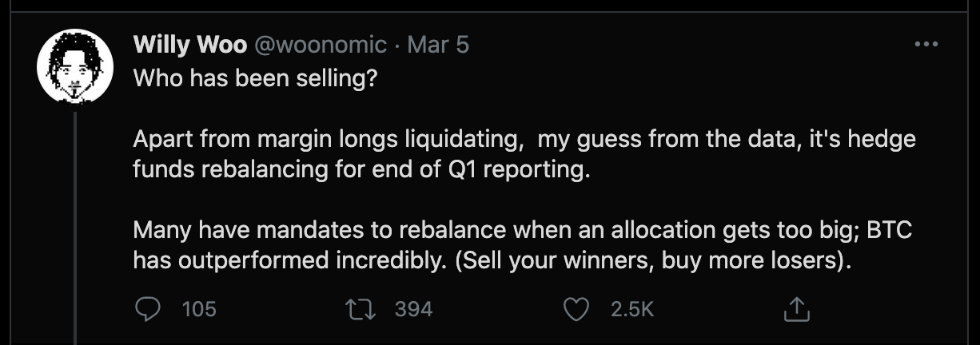Click the Mar 5 timestamp
This screenshot has width=980, height=345.
[x=438, y=45]
